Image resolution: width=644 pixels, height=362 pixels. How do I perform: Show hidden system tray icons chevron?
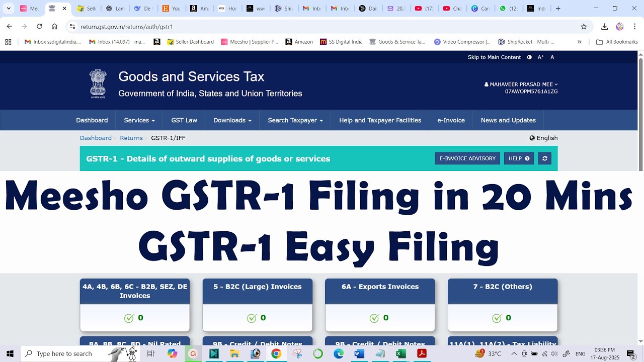tap(514, 354)
